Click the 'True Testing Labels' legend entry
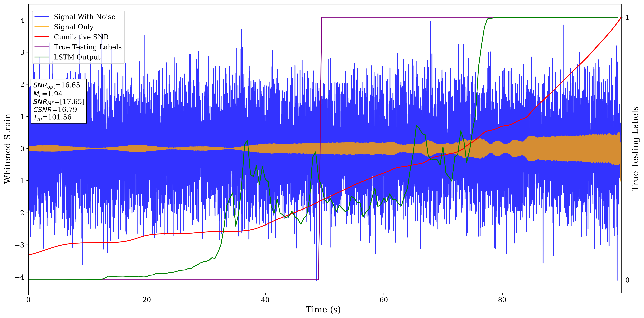Screen dimensions: 644x318 click(x=87, y=47)
